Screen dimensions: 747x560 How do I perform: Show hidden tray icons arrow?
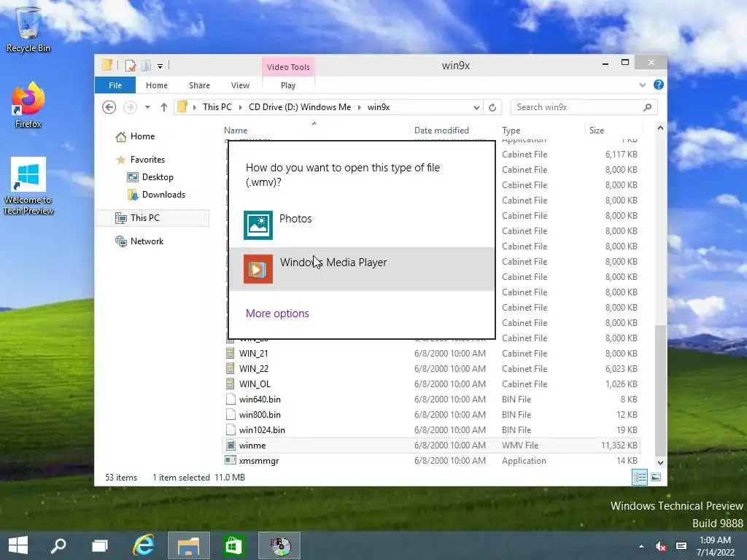click(642, 546)
